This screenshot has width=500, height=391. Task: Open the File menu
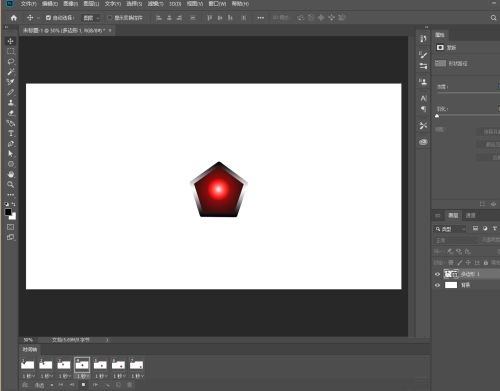pos(28,4)
